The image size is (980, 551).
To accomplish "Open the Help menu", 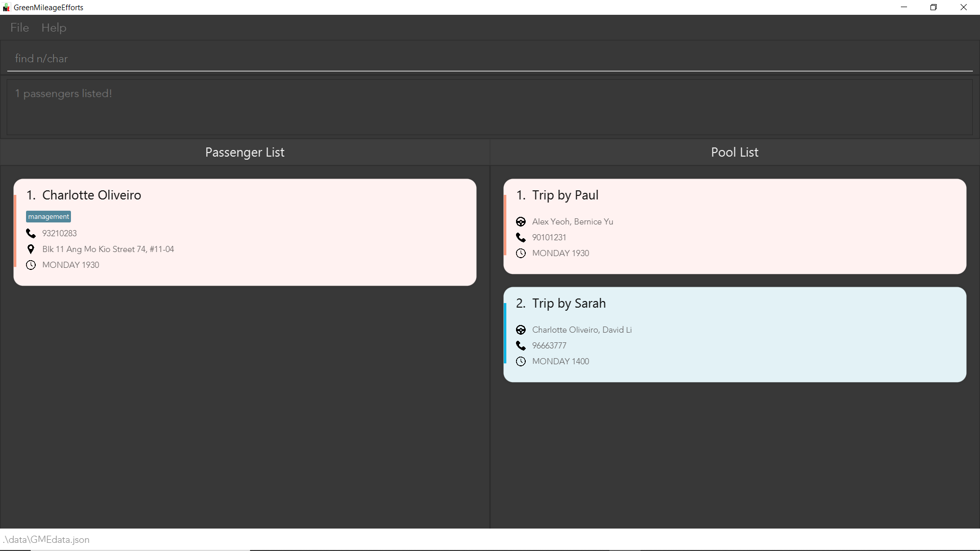I will pos(54,28).
